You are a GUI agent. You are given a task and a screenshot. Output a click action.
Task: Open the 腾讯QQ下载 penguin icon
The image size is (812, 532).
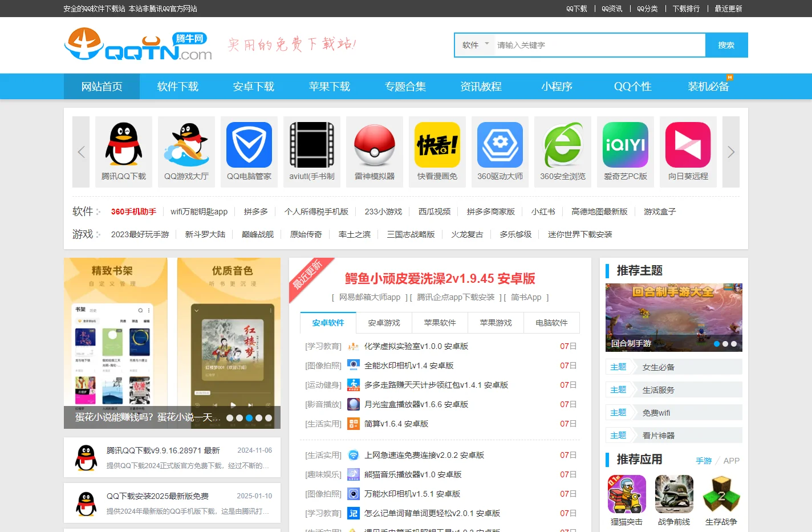pos(124,145)
